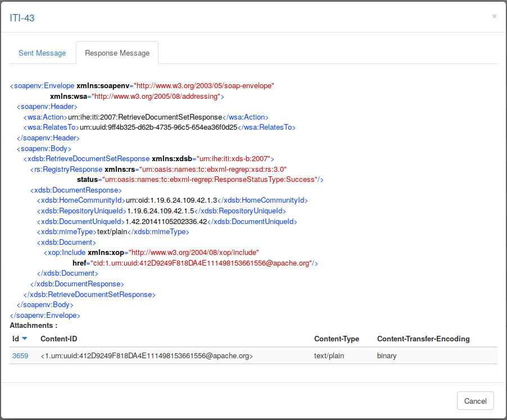Click the Content-Transfer-Encoding column header
This screenshot has height=420, width=507.
[423, 339]
